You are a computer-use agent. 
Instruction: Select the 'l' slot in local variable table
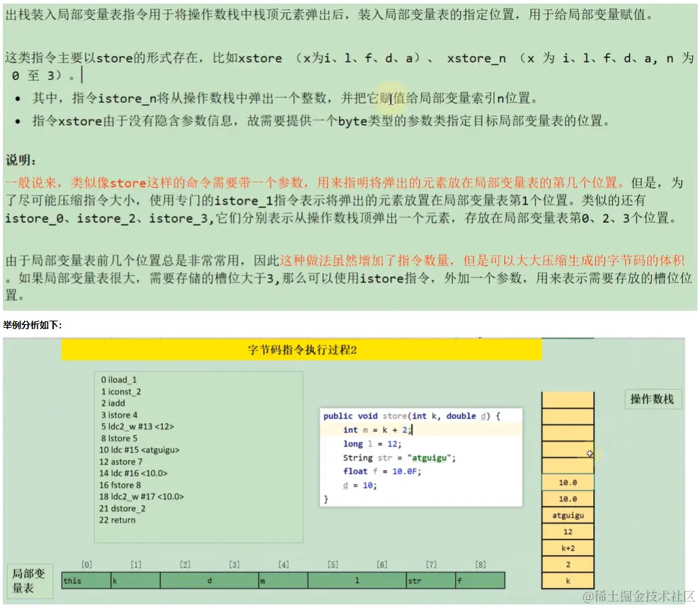357,581
